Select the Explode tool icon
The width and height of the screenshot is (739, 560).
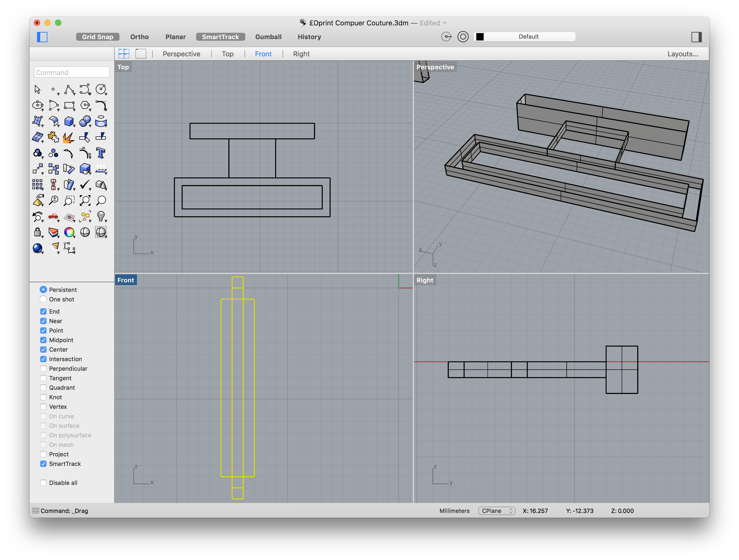click(68, 137)
